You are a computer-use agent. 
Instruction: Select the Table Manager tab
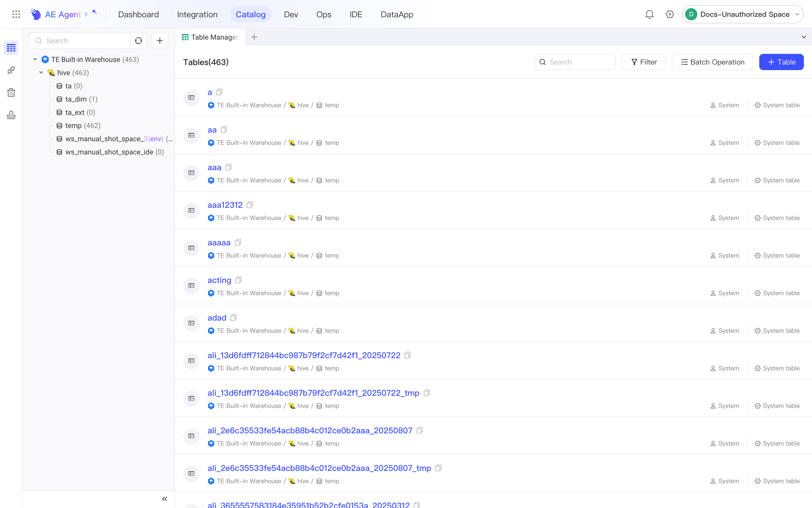210,37
